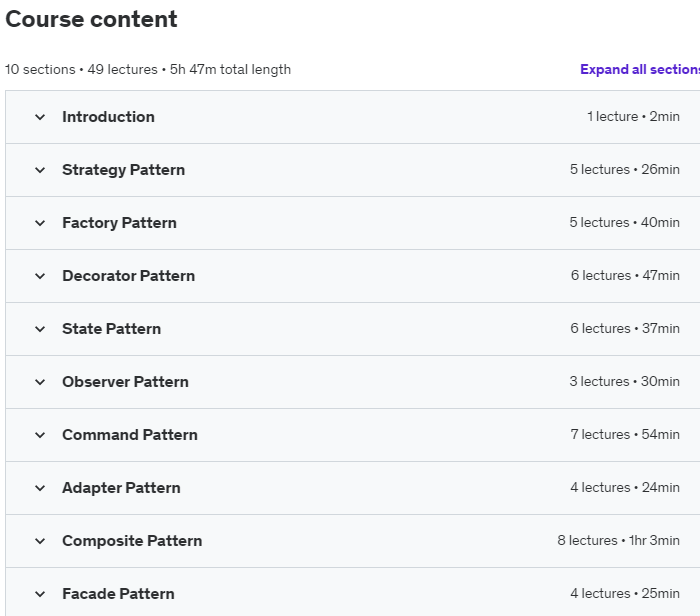Click the '3 lectures • 30min' text
Viewport: 700px width, 616px height.
[x=625, y=382]
